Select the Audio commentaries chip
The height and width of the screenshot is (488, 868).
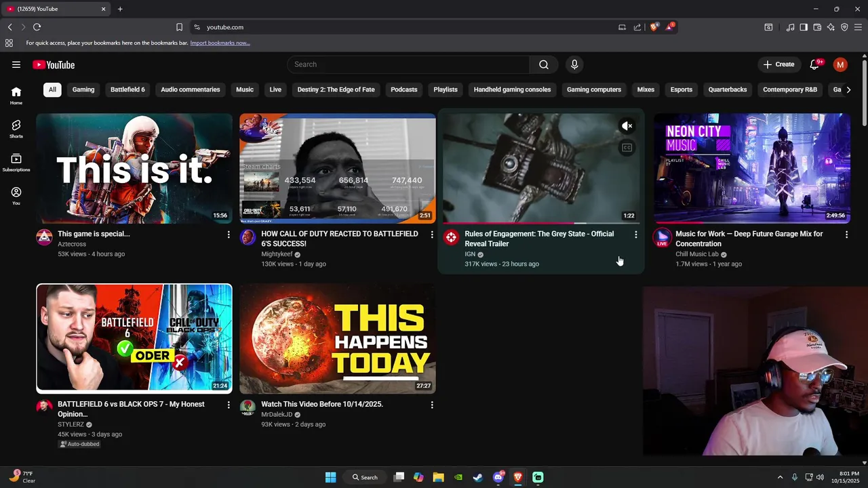point(191,89)
